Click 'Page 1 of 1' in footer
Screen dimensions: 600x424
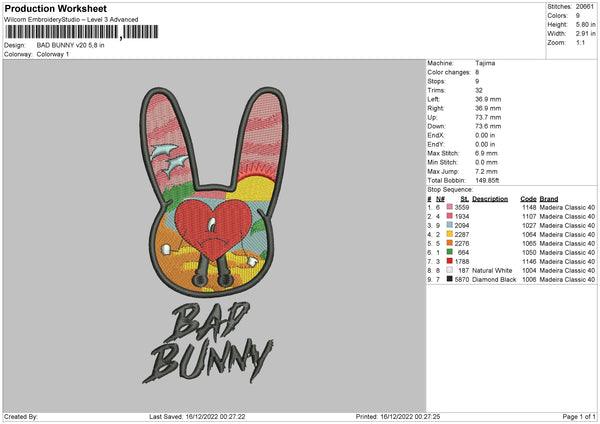pos(579,417)
